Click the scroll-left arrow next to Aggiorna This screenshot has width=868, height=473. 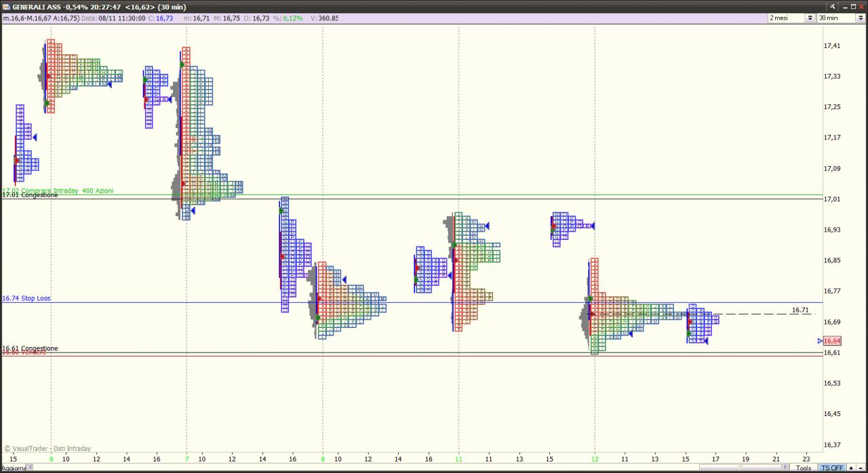pyautogui.click(x=30, y=467)
